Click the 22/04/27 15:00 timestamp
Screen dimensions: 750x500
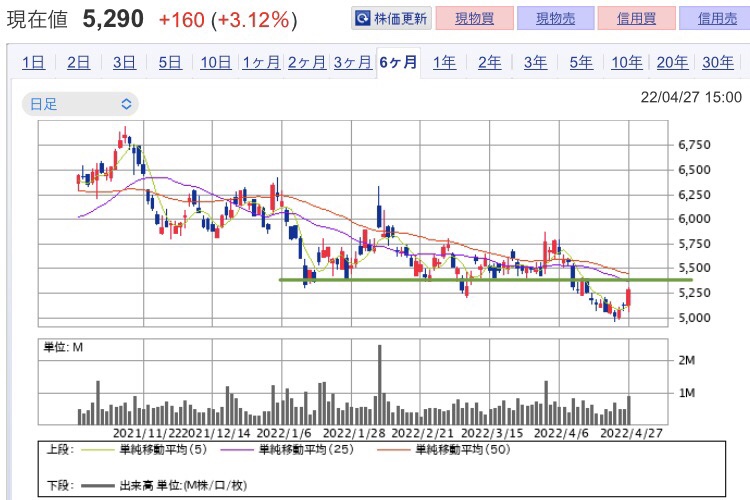[x=691, y=97]
